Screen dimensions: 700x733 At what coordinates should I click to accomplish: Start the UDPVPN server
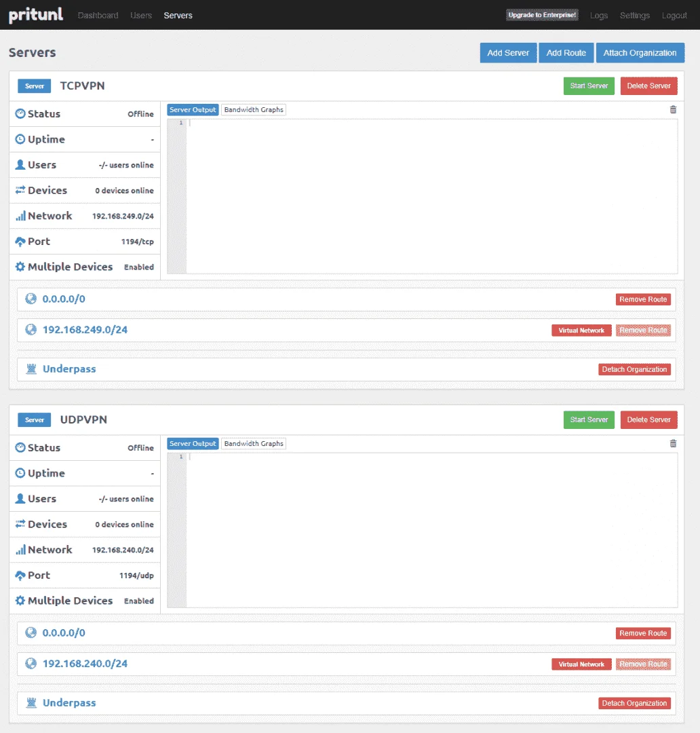tap(589, 420)
